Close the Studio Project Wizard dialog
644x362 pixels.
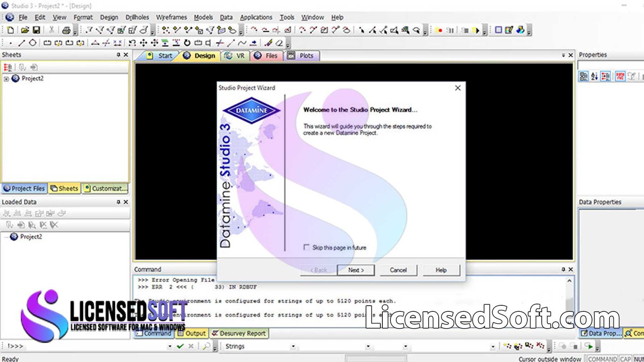tap(458, 88)
